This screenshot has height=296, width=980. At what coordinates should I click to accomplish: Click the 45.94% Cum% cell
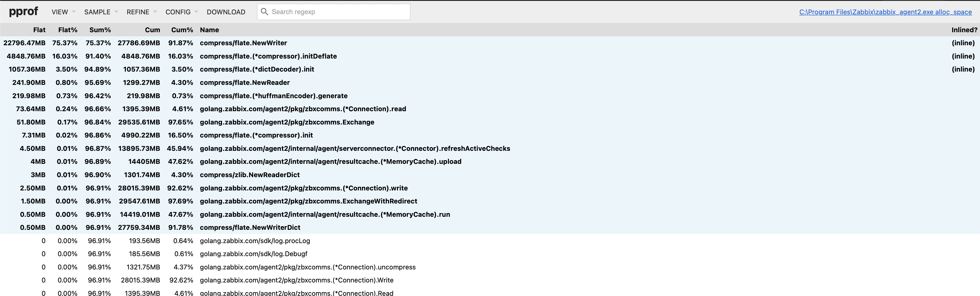click(180, 148)
